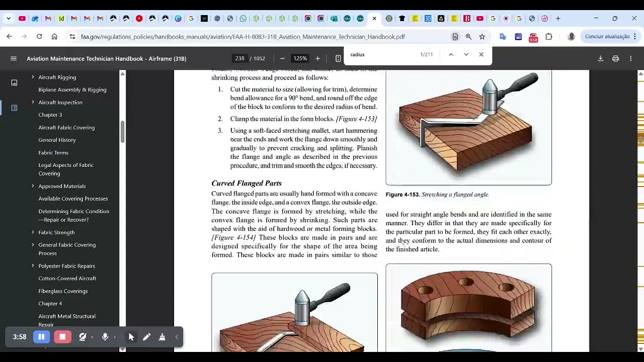644x362 pixels.
Task: Click the Figure 4-153 wood block illustration
Action: pos(468,127)
